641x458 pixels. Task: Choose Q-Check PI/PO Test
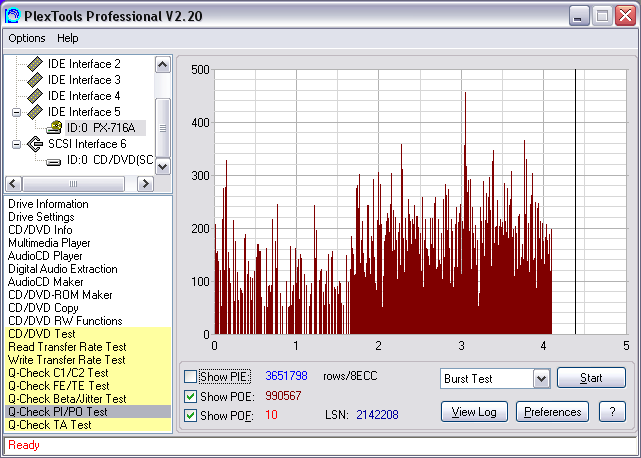58,412
